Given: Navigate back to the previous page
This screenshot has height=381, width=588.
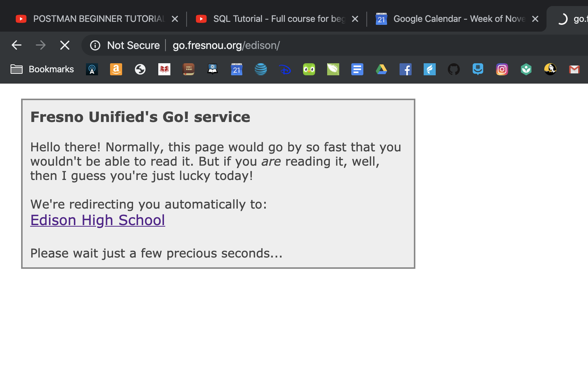Looking at the screenshot, I should tap(16, 45).
